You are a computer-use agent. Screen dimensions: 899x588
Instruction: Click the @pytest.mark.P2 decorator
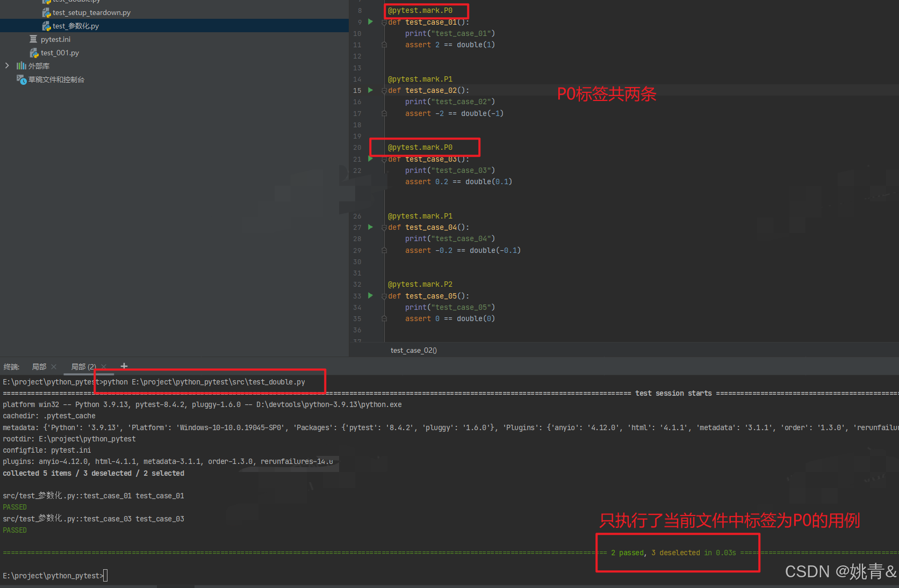click(420, 284)
